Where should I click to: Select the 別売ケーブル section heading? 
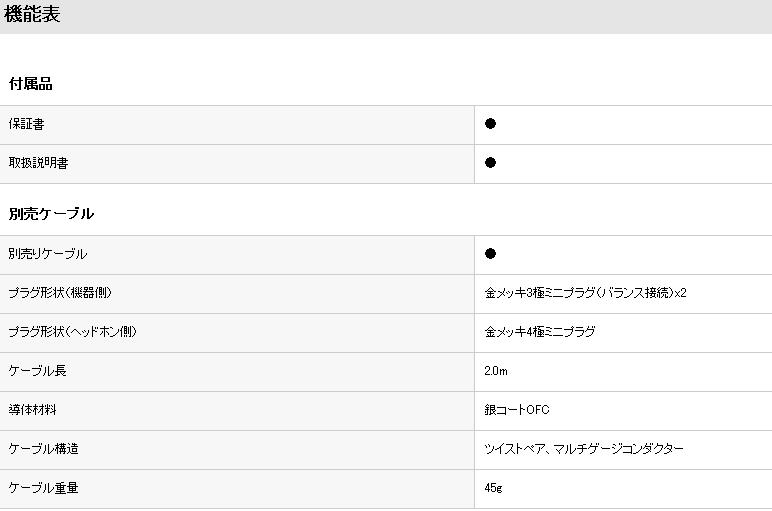[x=51, y=214]
